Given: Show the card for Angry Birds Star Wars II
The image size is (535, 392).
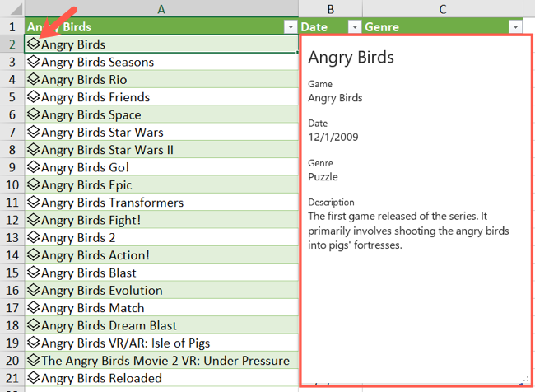Looking at the screenshot, I should pos(34,150).
